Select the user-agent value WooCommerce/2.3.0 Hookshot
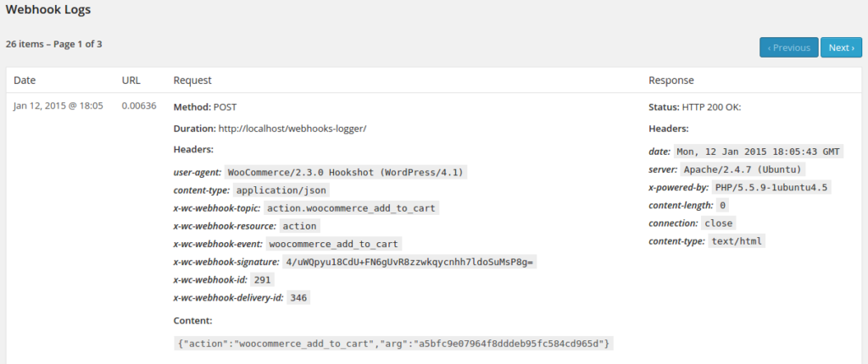This screenshot has height=364, width=868. [346, 172]
